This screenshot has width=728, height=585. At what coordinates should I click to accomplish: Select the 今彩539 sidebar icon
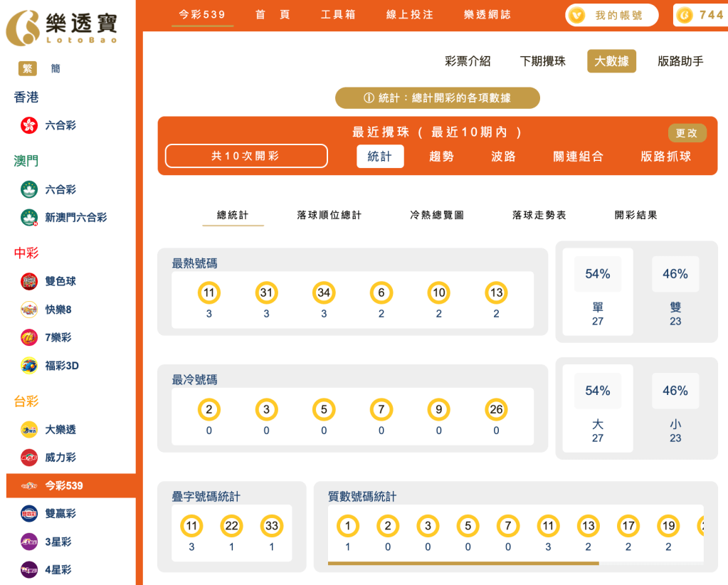(x=29, y=486)
